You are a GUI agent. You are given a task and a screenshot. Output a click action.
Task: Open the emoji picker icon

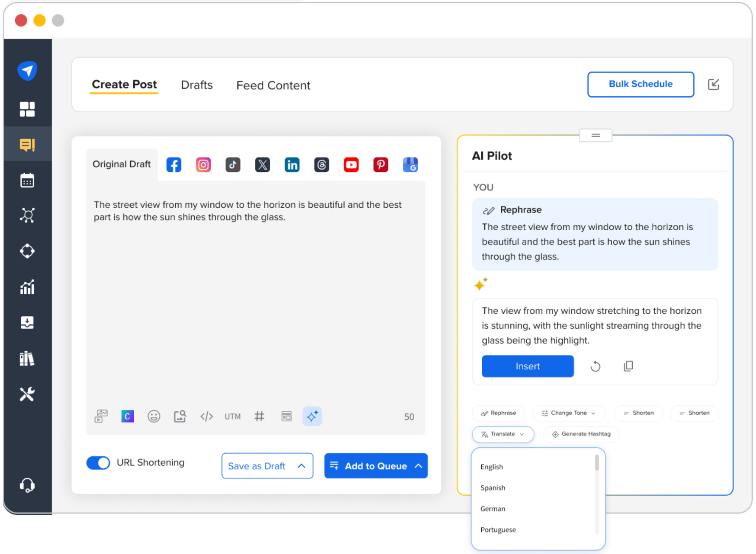coord(154,416)
